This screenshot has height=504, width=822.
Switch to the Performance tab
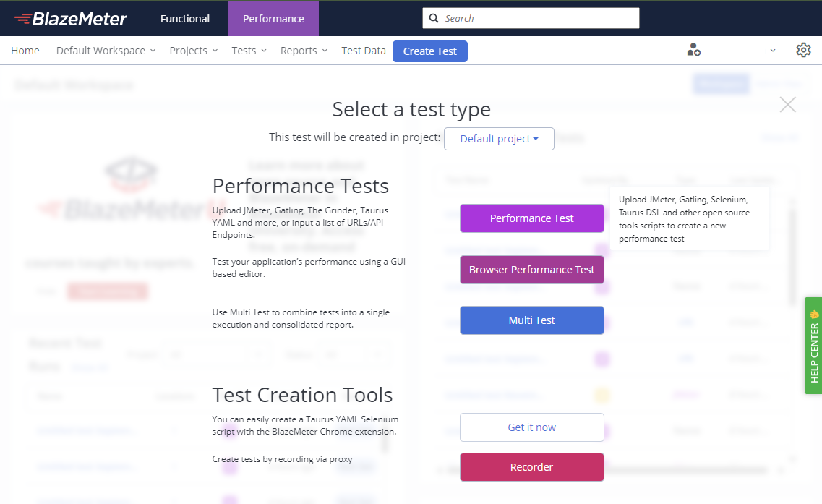273,19
